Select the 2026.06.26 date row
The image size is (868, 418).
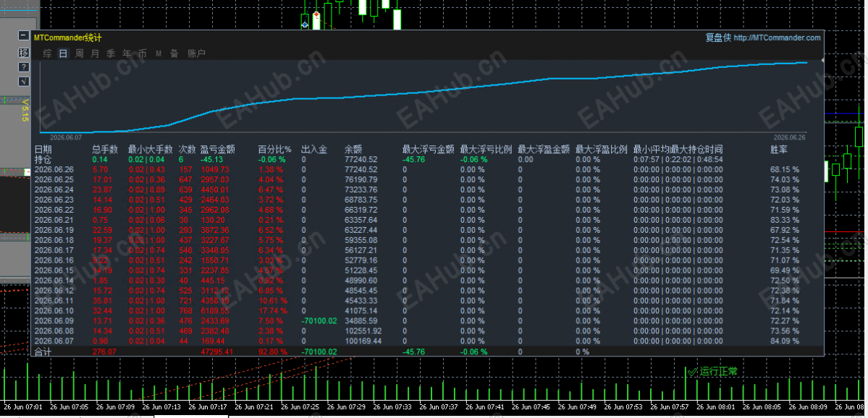(x=54, y=170)
